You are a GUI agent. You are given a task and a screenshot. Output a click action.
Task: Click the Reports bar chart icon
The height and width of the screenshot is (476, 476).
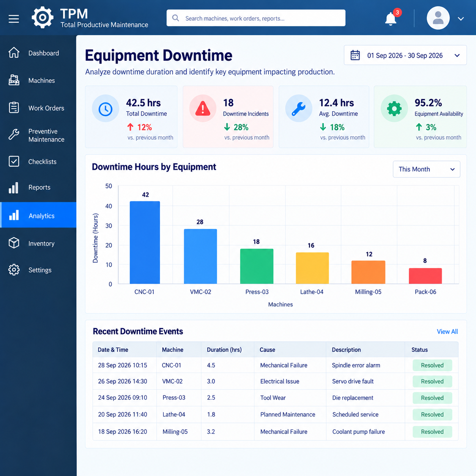(14, 188)
